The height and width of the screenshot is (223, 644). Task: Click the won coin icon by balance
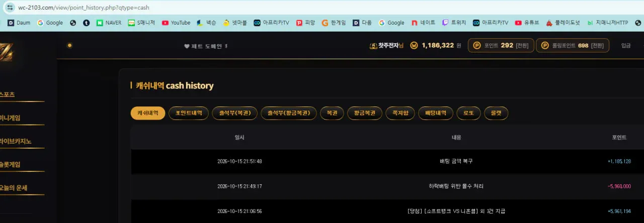[414, 46]
